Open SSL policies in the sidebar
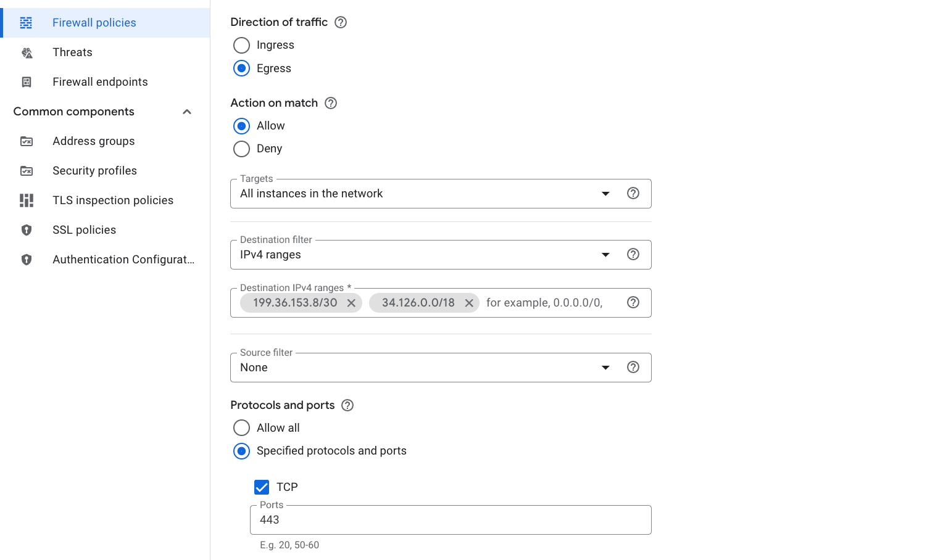 click(x=85, y=230)
